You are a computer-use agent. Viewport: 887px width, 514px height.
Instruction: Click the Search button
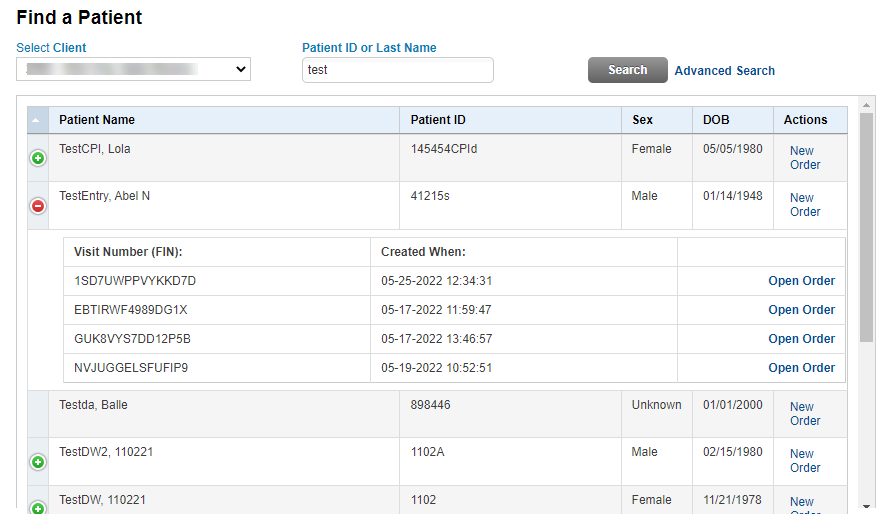[627, 70]
